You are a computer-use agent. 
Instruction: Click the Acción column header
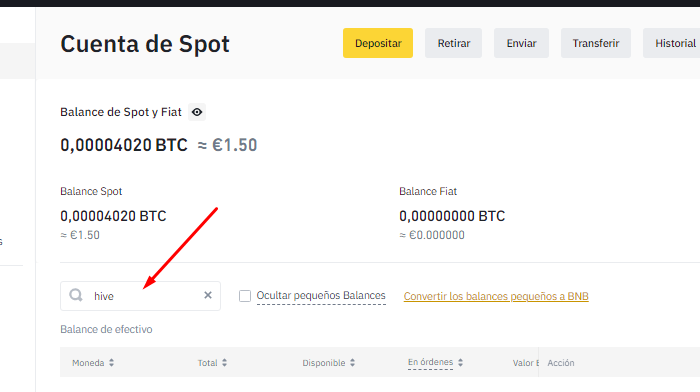[x=561, y=363]
